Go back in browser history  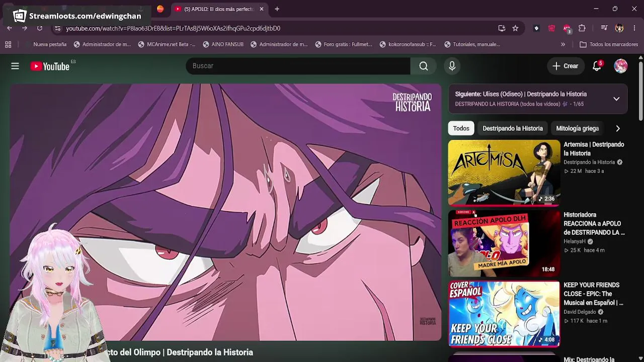click(10, 28)
